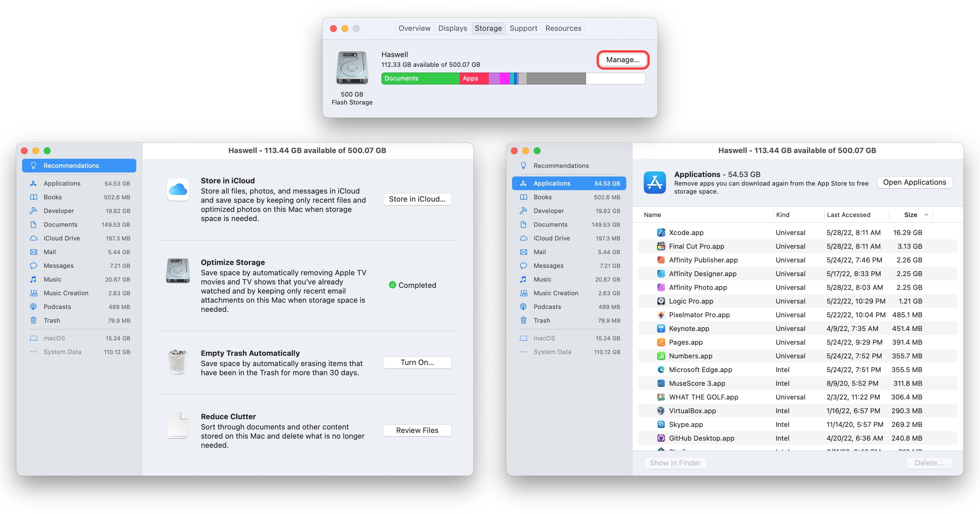
Task: Switch to the Overview tab
Action: click(414, 28)
